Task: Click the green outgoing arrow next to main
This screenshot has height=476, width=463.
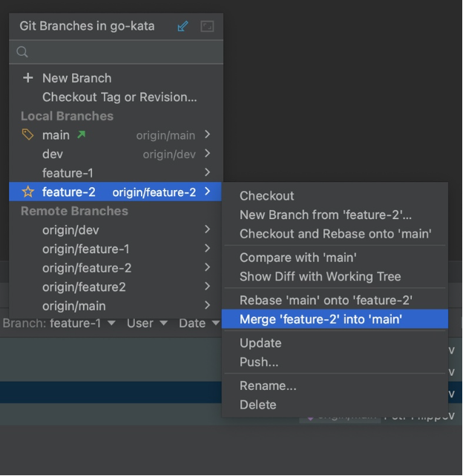Action: point(80,135)
